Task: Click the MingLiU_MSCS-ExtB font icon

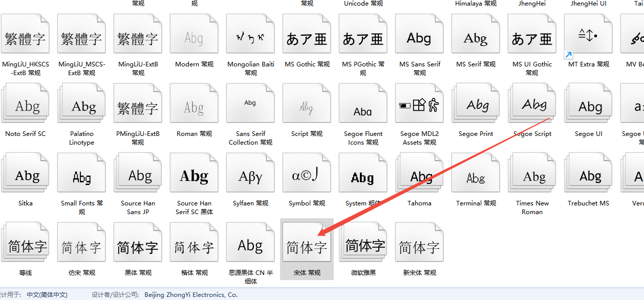Action: click(x=82, y=34)
